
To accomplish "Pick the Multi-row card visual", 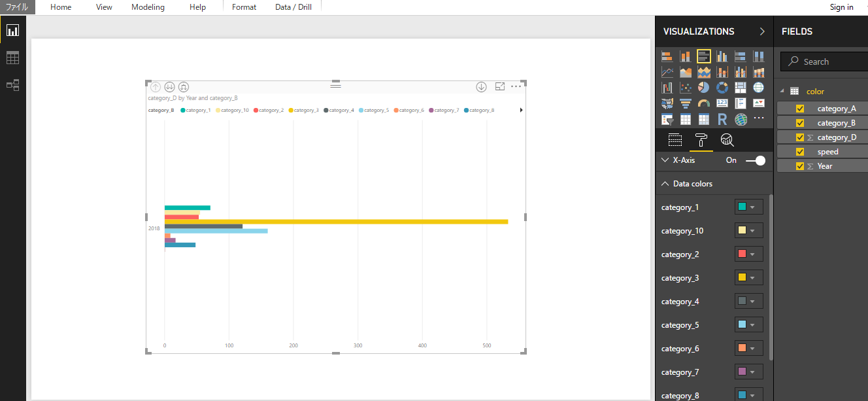I will 741,103.
